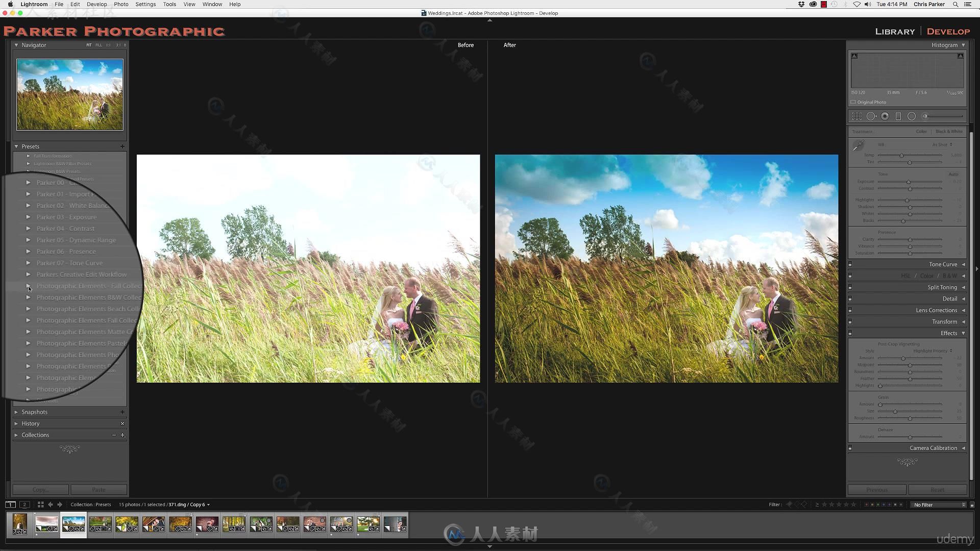The height and width of the screenshot is (551, 980).
Task: Click the Tone Curve panel icon
Action: pos(852,264)
